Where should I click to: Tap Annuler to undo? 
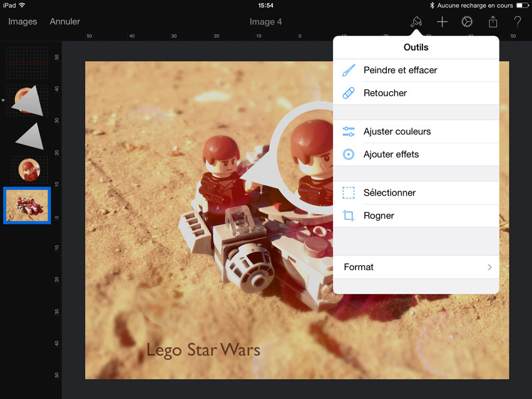pos(65,22)
